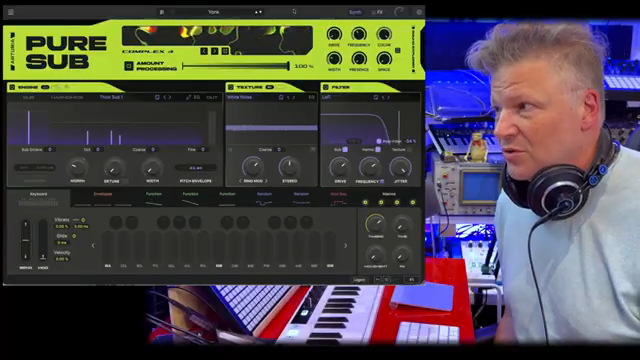
Task: Toggle Harmo routing in Filter section
Action: [x=378, y=150]
